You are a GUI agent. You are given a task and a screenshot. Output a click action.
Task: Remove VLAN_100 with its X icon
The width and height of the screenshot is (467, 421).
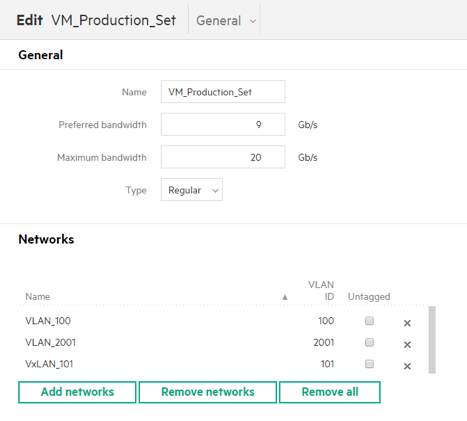pyautogui.click(x=407, y=323)
